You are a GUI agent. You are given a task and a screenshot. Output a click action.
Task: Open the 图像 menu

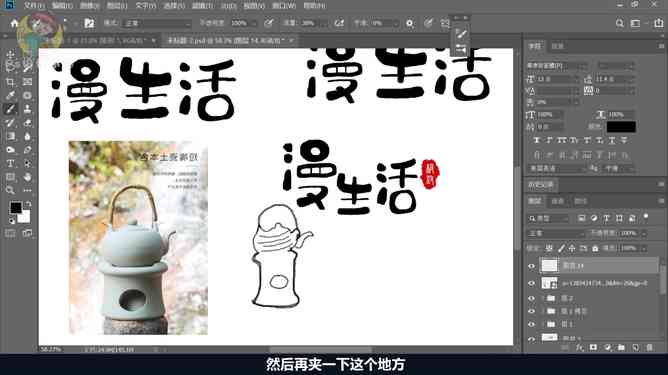[90, 6]
